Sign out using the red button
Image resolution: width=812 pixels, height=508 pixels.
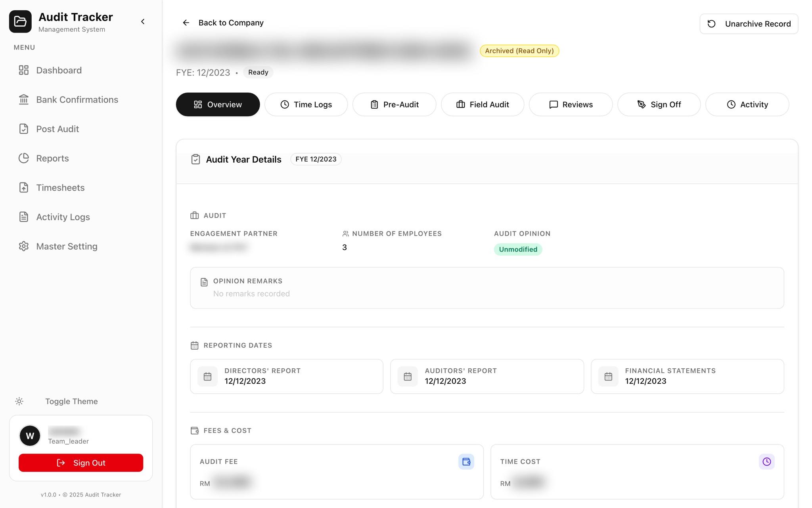(x=81, y=463)
